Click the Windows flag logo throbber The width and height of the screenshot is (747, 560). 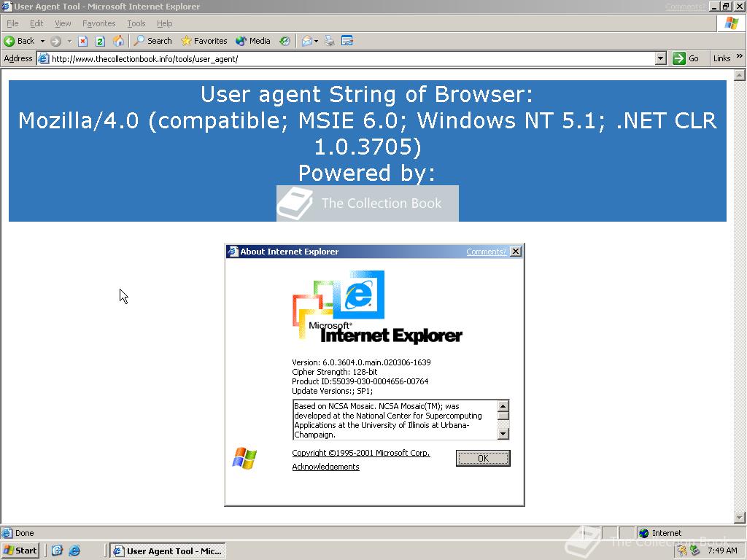point(731,23)
